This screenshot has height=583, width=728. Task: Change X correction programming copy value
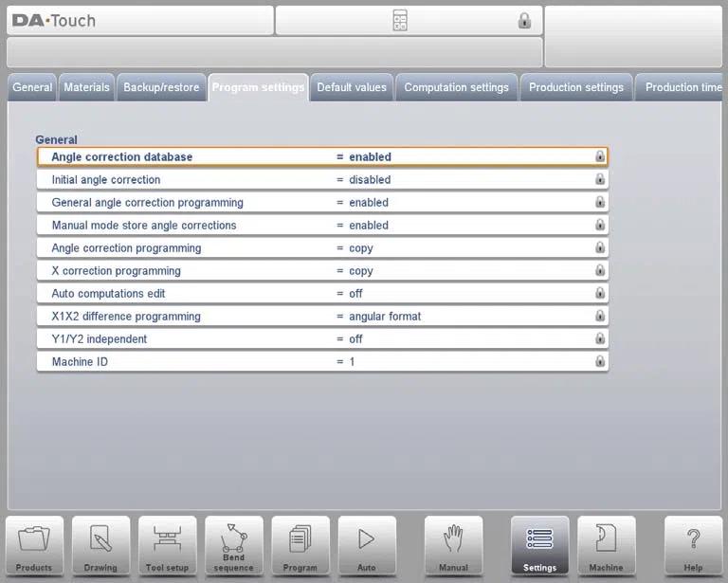coord(361,271)
